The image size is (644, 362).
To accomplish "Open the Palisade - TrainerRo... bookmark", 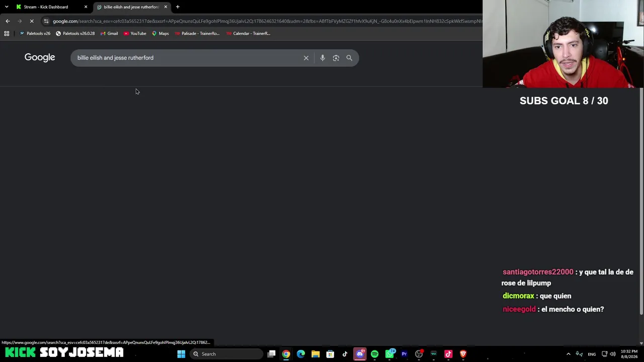I will (197, 34).
